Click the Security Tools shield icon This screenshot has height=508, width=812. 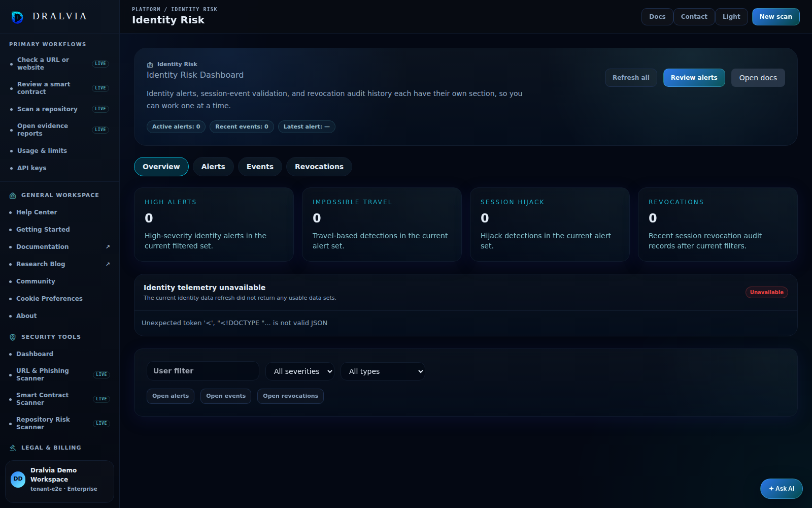pos(13,337)
